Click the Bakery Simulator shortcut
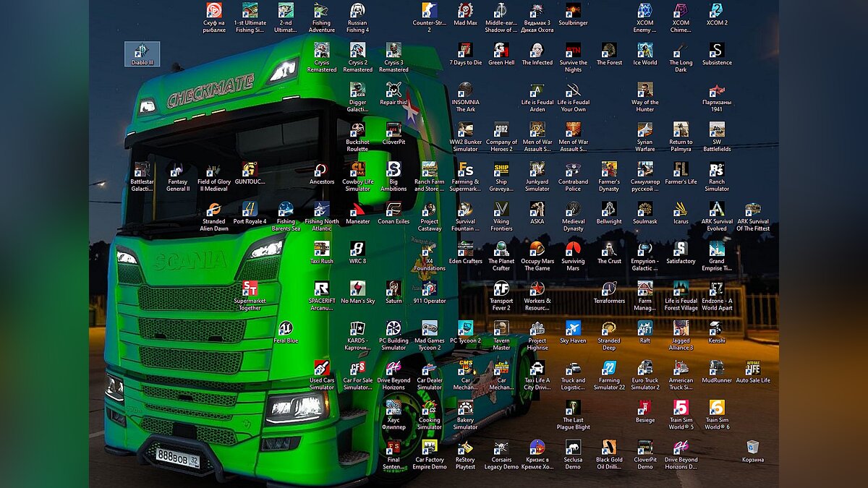 coord(465,416)
